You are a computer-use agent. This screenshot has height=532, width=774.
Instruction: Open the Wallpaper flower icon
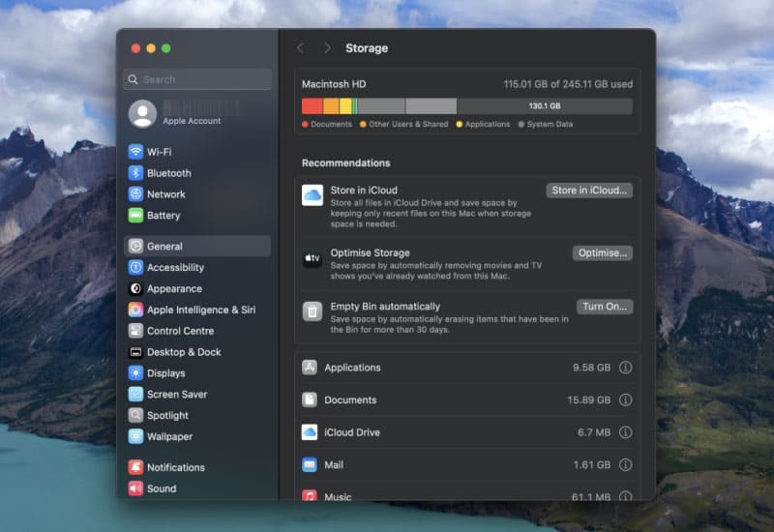[x=135, y=436]
